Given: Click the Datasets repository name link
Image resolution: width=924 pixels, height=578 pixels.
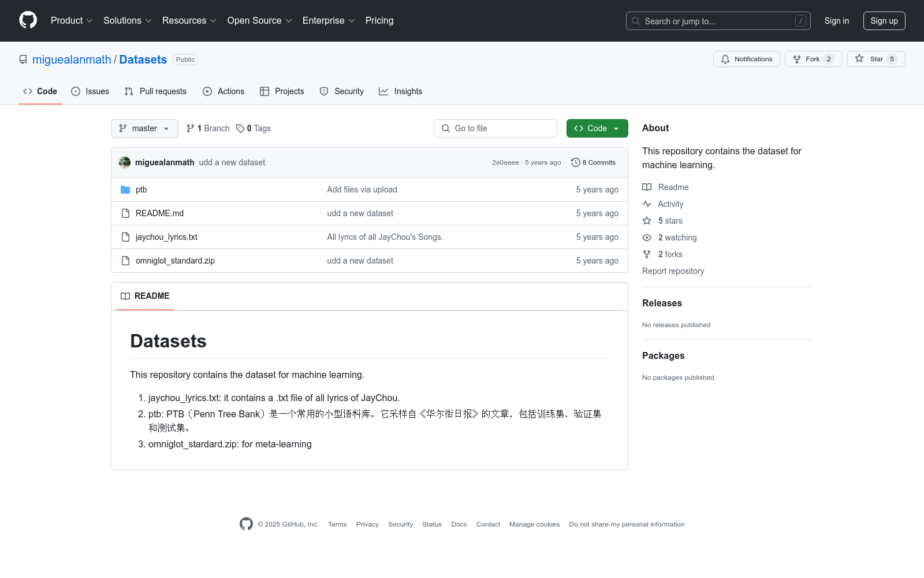Looking at the screenshot, I should pyautogui.click(x=143, y=60).
